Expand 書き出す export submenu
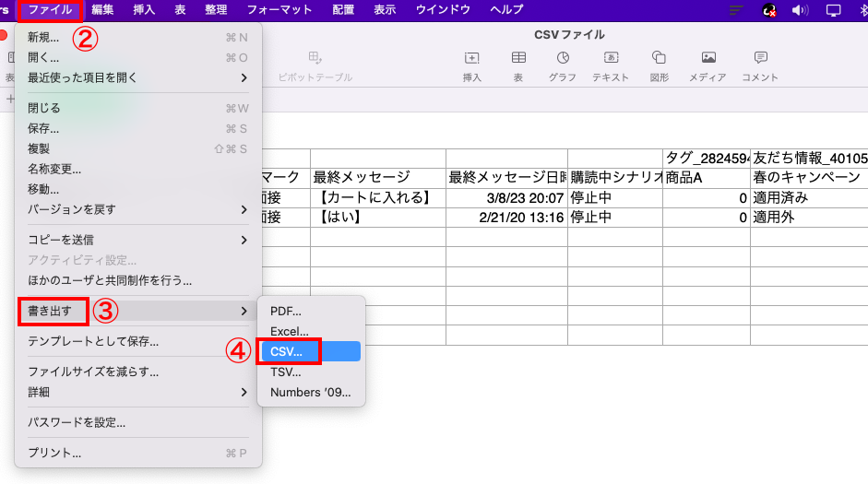868x484 pixels. pyautogui.click(x=137, y=312)
